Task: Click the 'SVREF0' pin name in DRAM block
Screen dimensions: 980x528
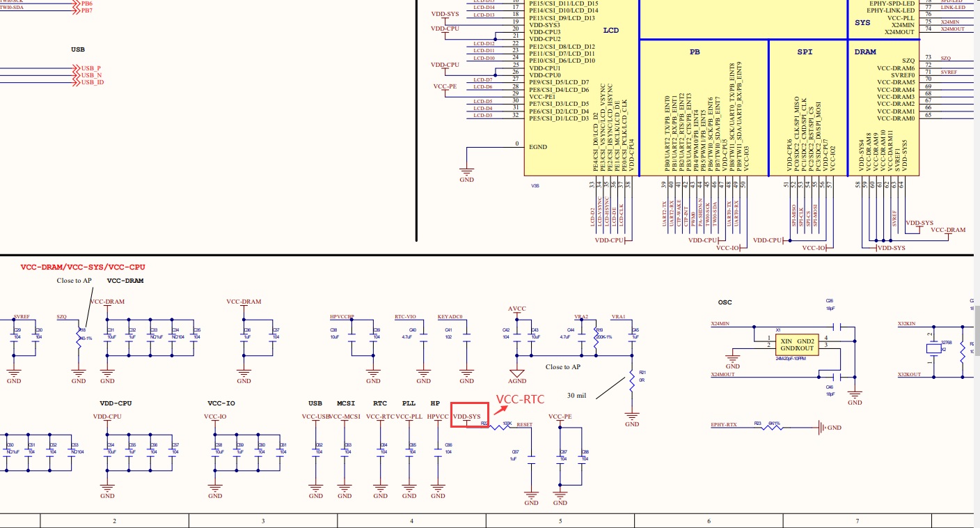Action: 903,75
